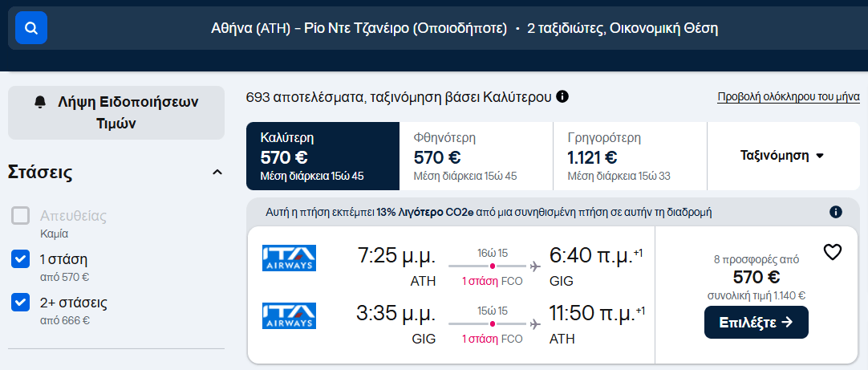Toggle the Απευθείας direct flights checkbox
This screenshot has height=370, width=868.
tap(21, 215)
